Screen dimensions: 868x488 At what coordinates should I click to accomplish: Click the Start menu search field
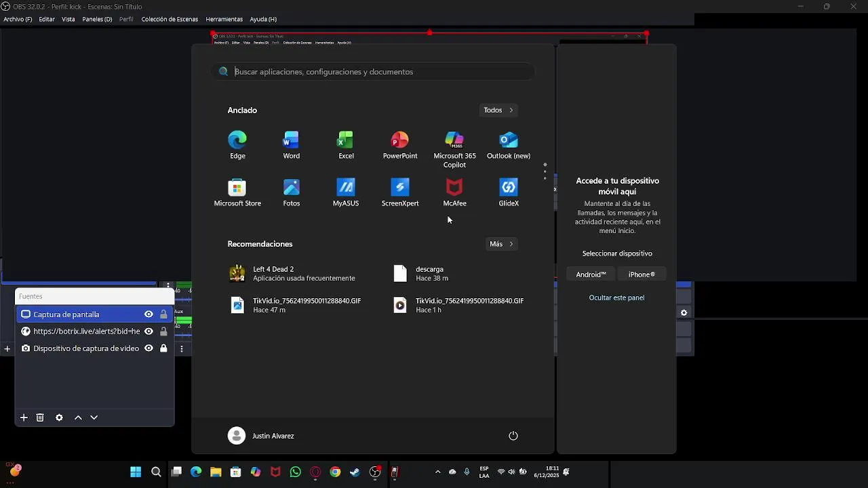(374, 72)
